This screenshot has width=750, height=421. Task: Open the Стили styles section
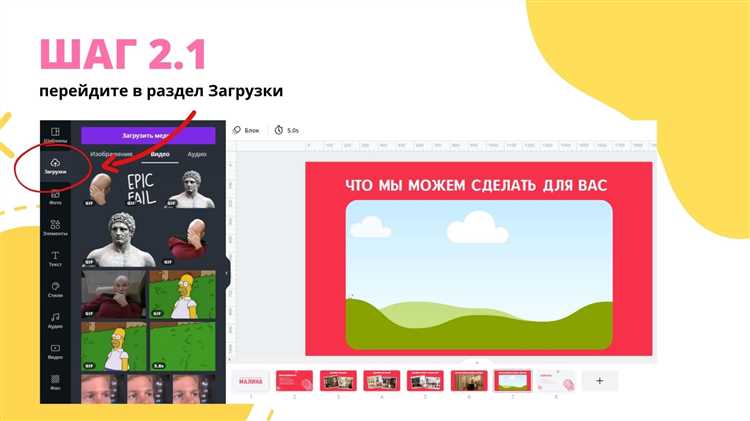click(55, 290)
